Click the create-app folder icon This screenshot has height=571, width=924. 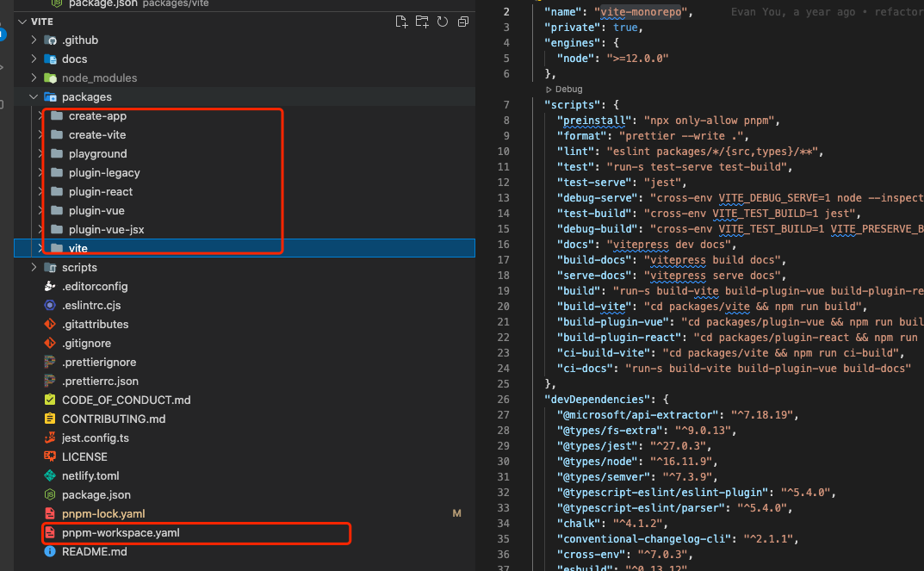pyautogui.click(x=57, y=116)
